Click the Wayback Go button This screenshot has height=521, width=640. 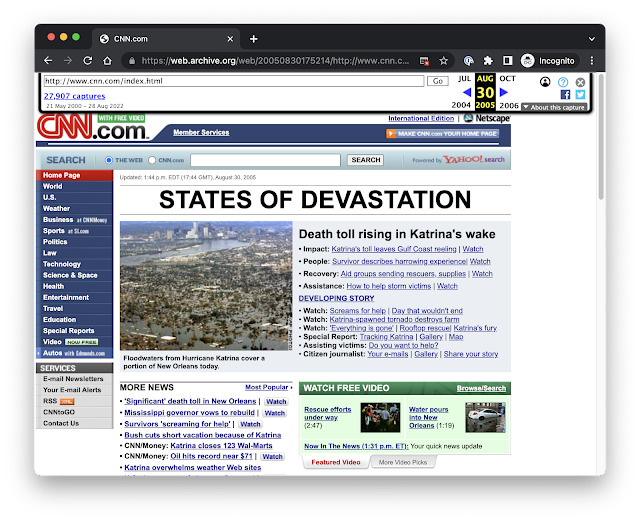pyautogui.click(x=438, y=81)
